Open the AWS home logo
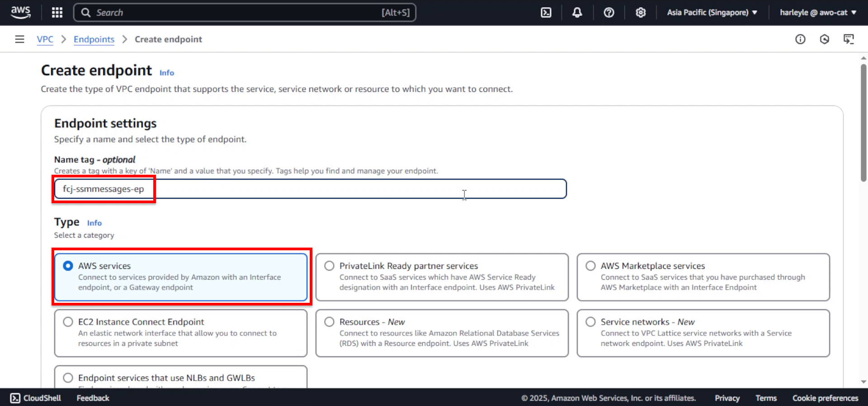Viewport: 868px width, 406px height. pyautogui.click(x=21, y=12)
